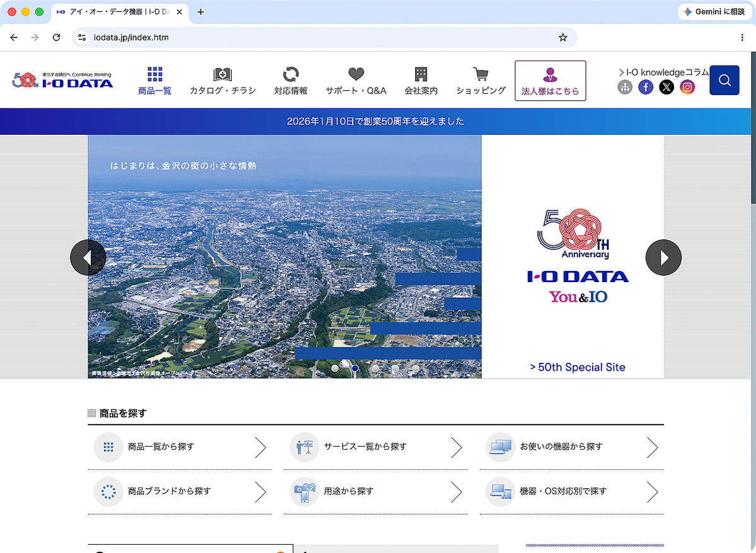Select the fourth carousel dot

point(396,368)
